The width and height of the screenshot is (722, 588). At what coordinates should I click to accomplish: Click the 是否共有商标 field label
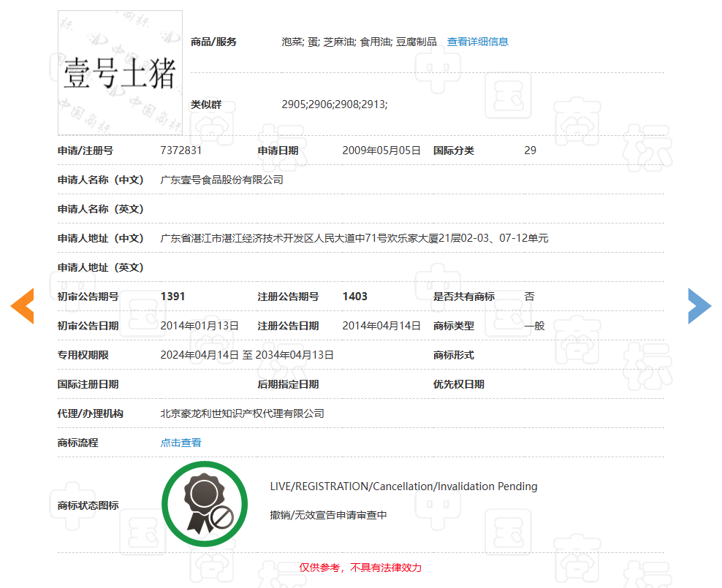[464, 297]
